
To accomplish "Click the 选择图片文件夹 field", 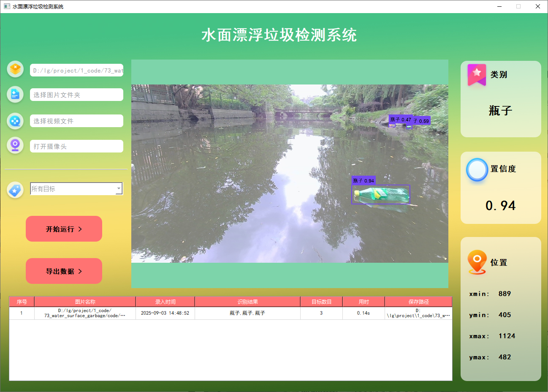I will (76, 95).
